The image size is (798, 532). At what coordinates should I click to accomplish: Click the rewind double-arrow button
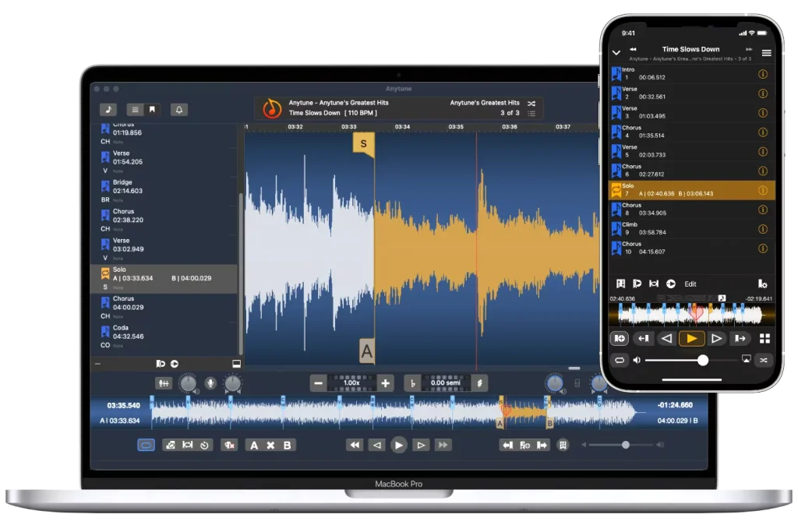pyautogui.click(x=355, y=445)
